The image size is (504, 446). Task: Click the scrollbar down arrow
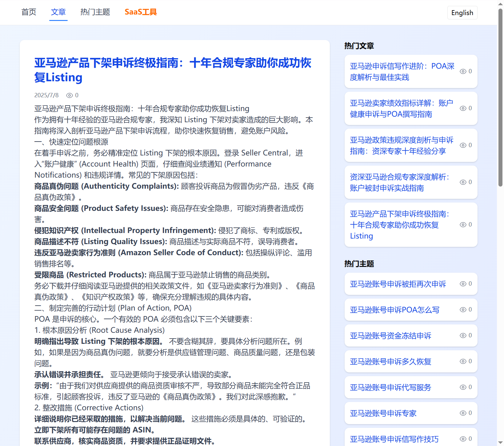[x=500, y=443]
